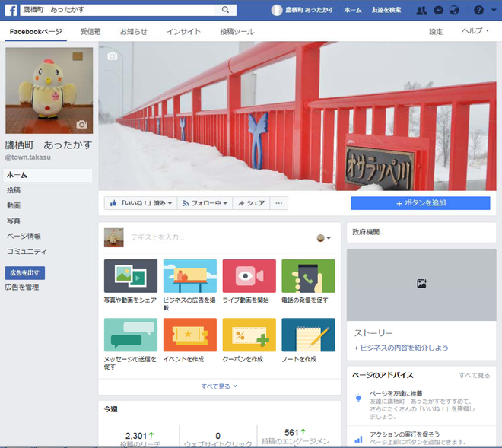Click 写真や動画をシェア tile icon
The image size is (502, 448).
(x=131, y=275)
